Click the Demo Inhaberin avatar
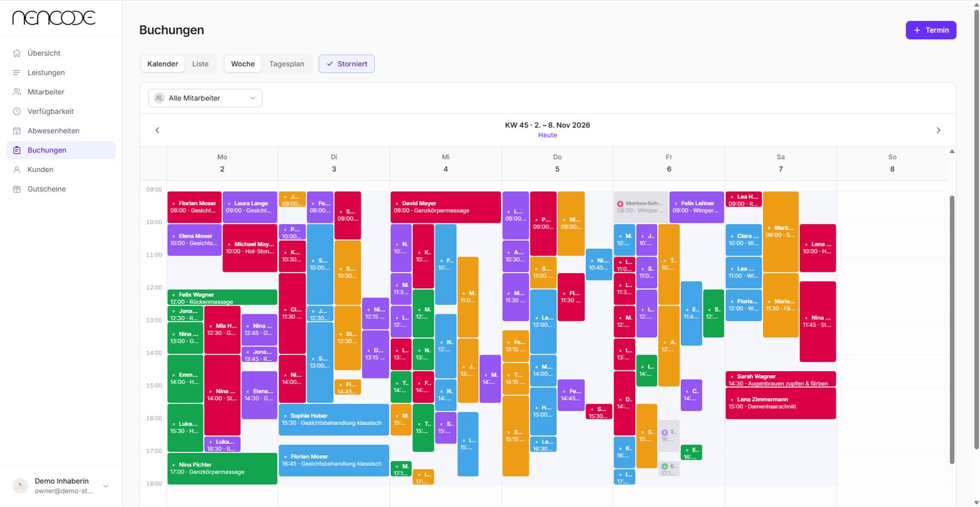This screenshot has height=507, width=980. click(21, 486)
